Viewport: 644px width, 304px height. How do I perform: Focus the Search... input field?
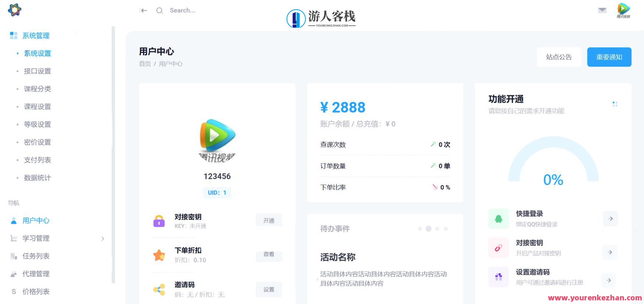tap(183, 10)
